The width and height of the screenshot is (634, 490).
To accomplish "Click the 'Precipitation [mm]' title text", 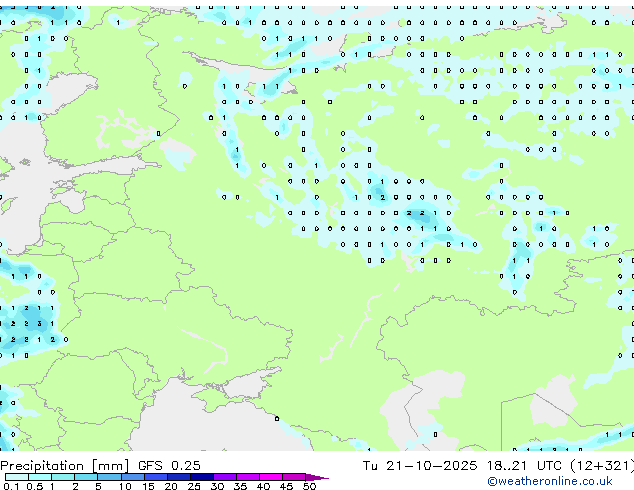I will (65, 466).
